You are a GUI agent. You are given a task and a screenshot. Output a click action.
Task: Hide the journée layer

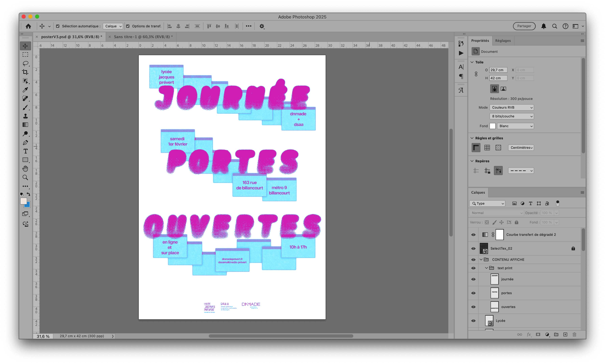point(474,279)
